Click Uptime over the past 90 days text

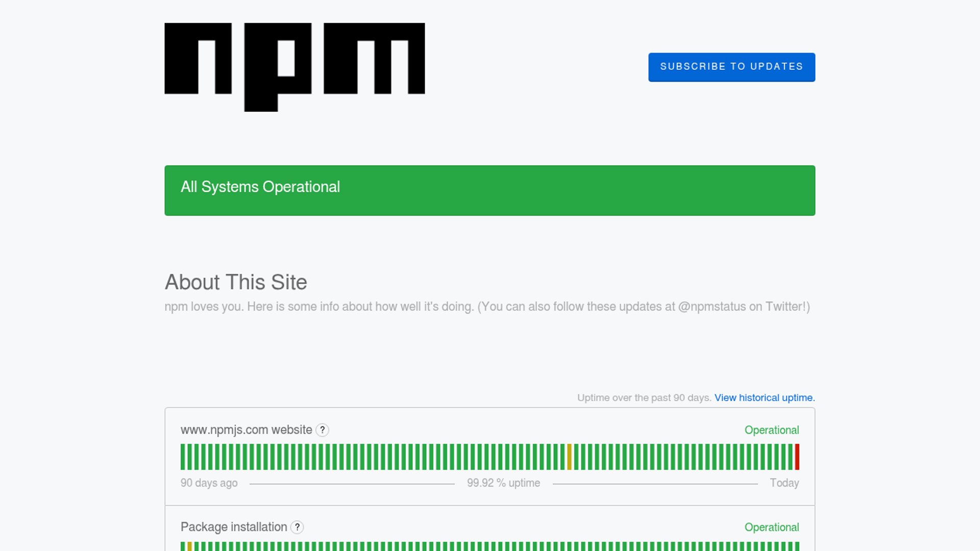click(644, 397)
